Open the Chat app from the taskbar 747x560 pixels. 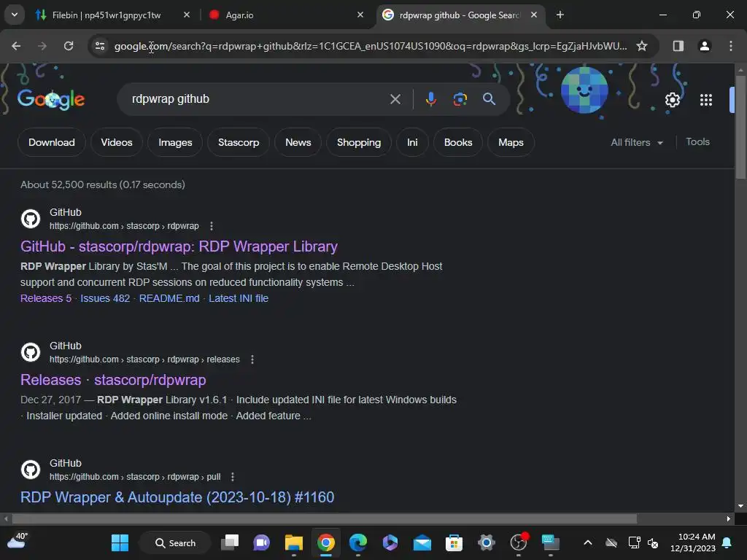[262, 542]
